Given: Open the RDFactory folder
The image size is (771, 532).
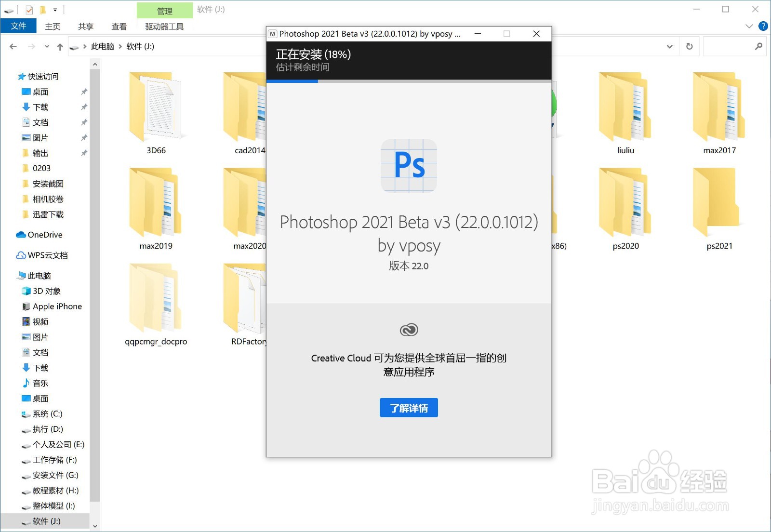Looking at the screenshot, I should click(x=244, y=305).
